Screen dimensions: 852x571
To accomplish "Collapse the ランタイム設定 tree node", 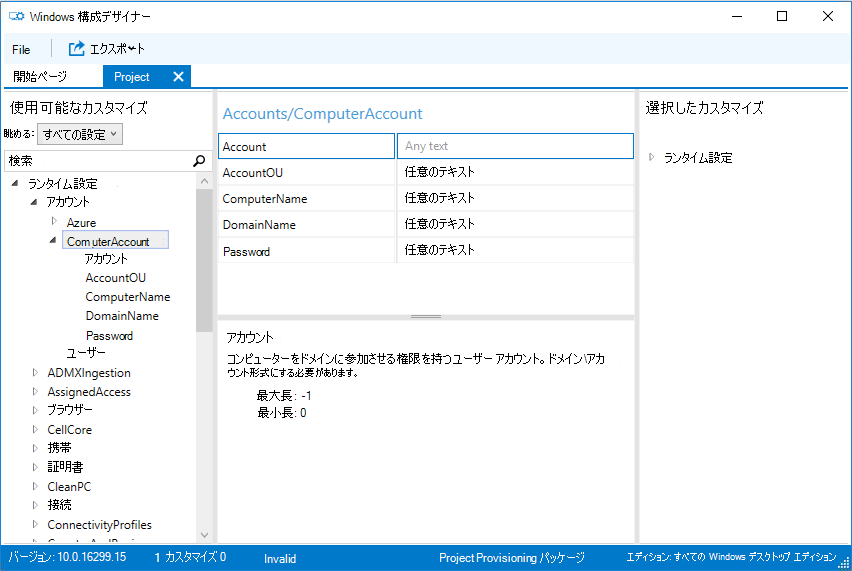I will point(15,184).
